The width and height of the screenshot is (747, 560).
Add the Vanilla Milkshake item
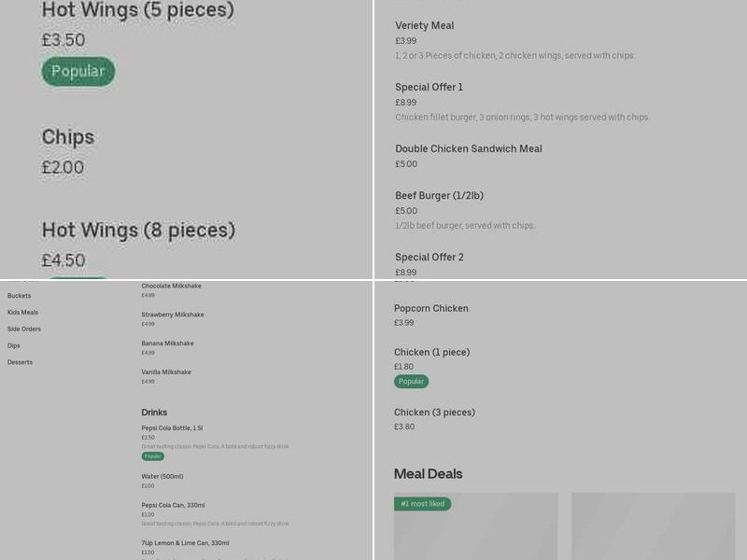[166, 372]
